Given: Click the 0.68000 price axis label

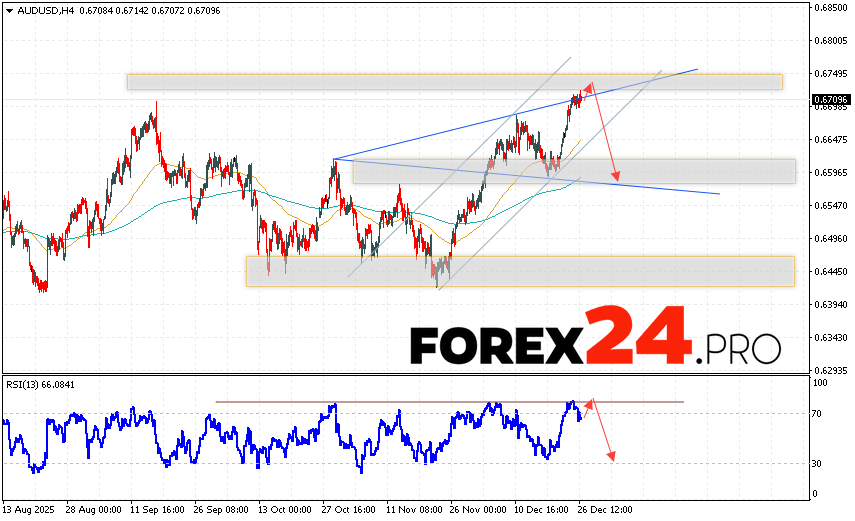Looking at the screenshot, I should [x=831, y=40].
